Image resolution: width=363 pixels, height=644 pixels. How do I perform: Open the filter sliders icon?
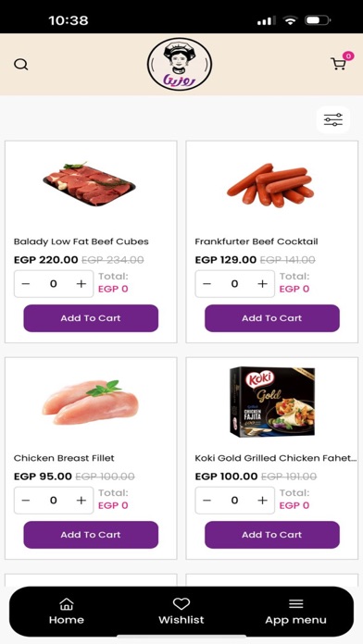(x=333, y=119)
